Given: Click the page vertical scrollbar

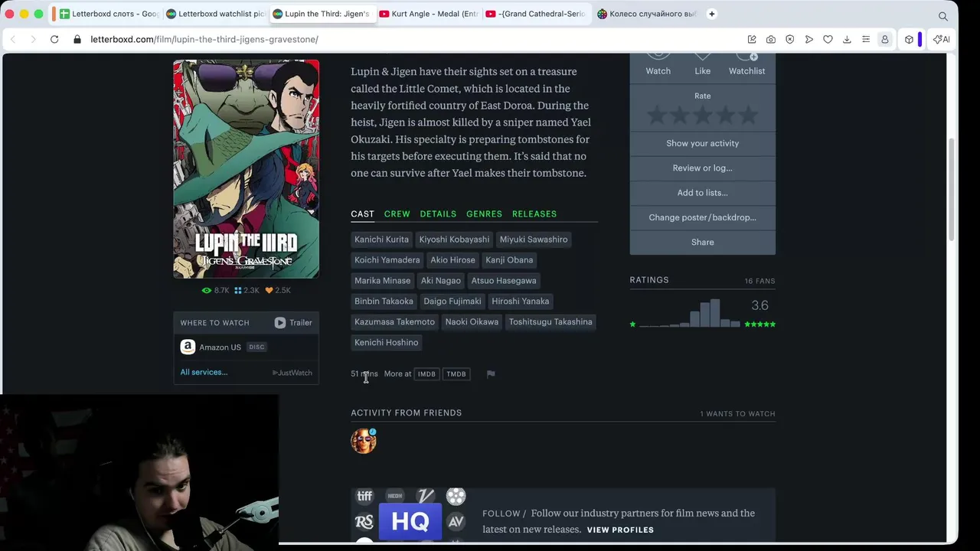Looking at the screenshot, I should pos(952,191).
